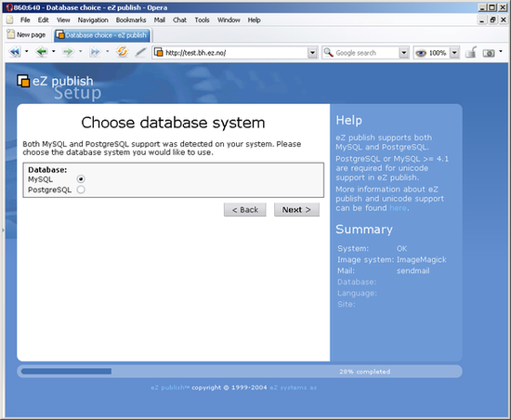The image size is (511, 420).
Task: Click the 28% completed progress bar
Action: tap(240, 372)
